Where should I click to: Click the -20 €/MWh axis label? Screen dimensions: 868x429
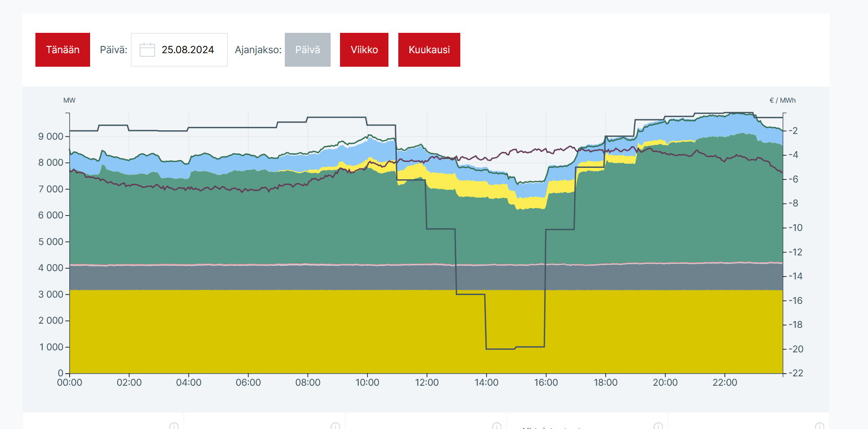pyautogui.click(x=795, y=349)
